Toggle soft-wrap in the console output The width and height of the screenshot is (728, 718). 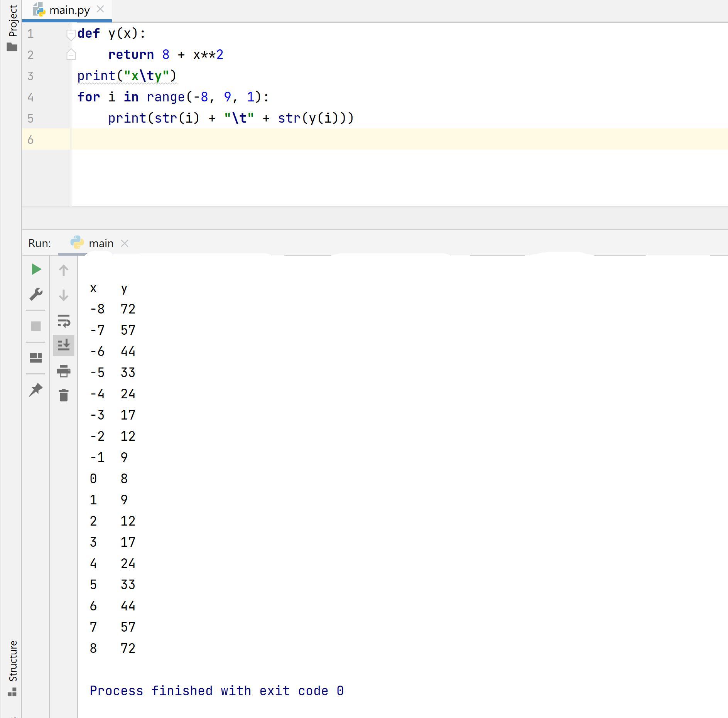64,321
